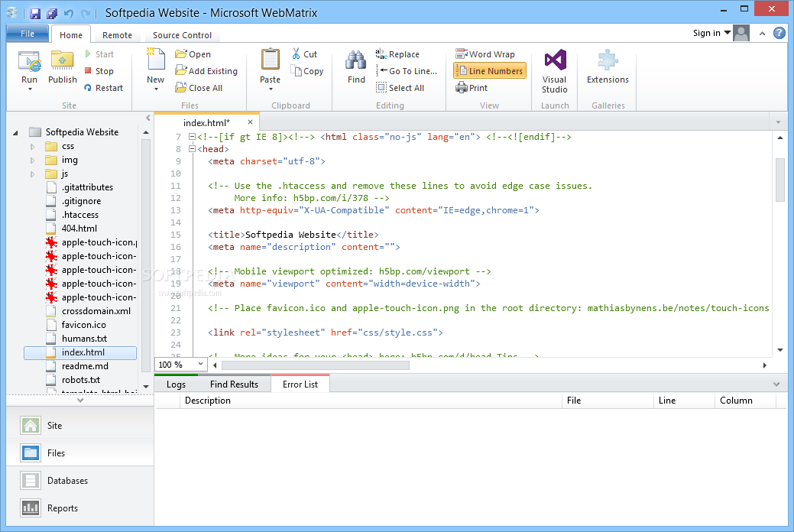Click the user avatar icon
Viewport: 794px width, 532px height.
click(741, 33)
